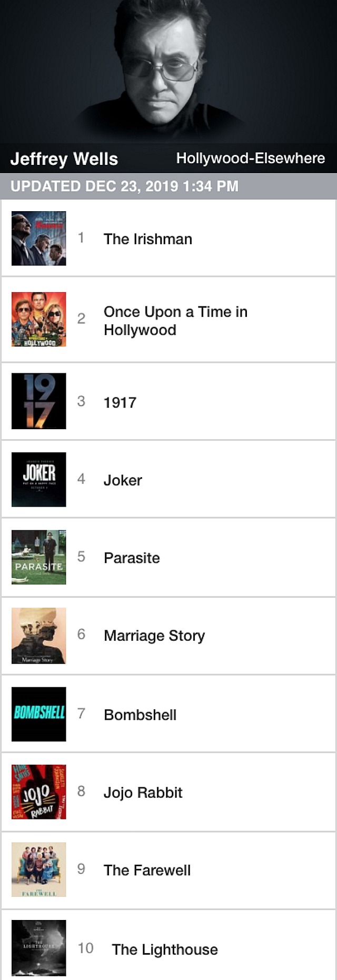
Task: Open the Jojo Rabbit title
Action: click(x=143, y=793)
